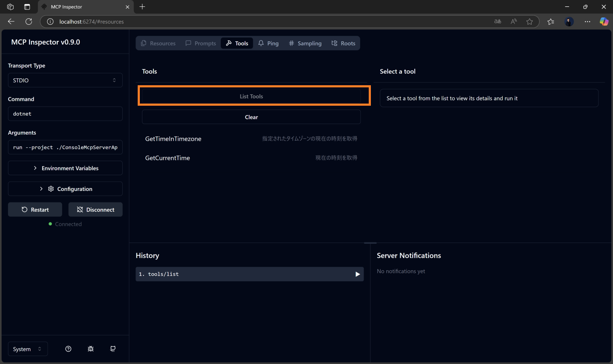Viewport: 613px width, 364px height.
Task: Switch to the Ping tab
Action: tap(269, 43)
